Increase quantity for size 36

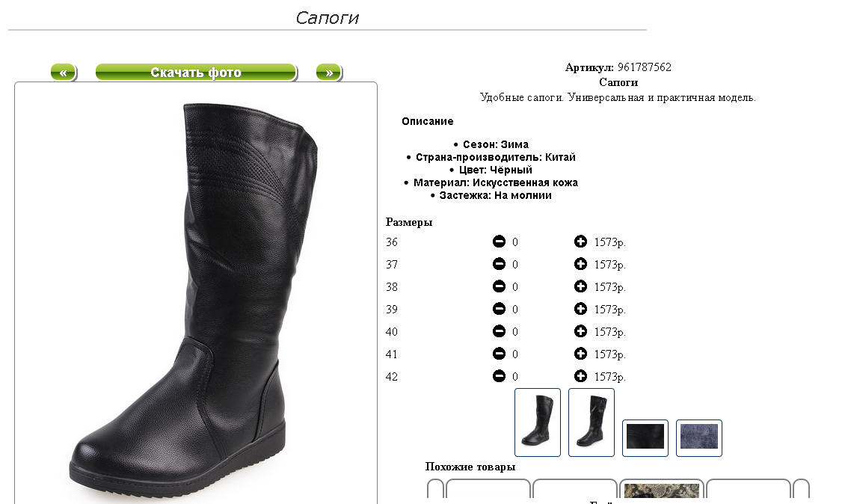tap(580, 242)
